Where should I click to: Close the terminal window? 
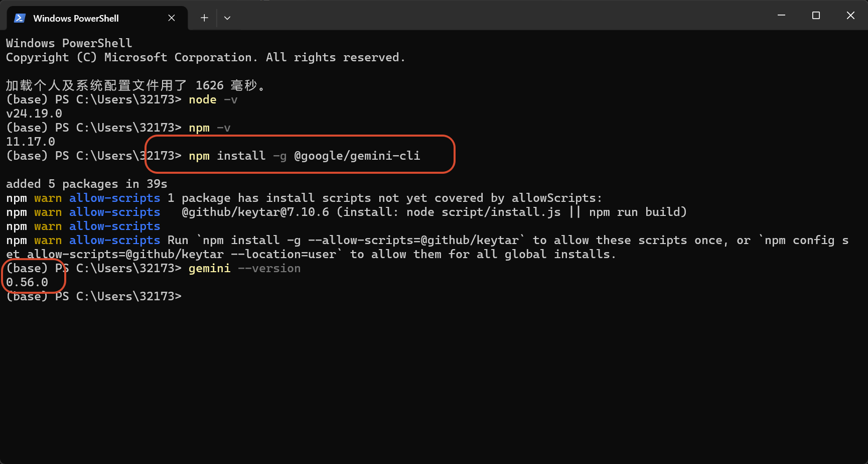850,16
